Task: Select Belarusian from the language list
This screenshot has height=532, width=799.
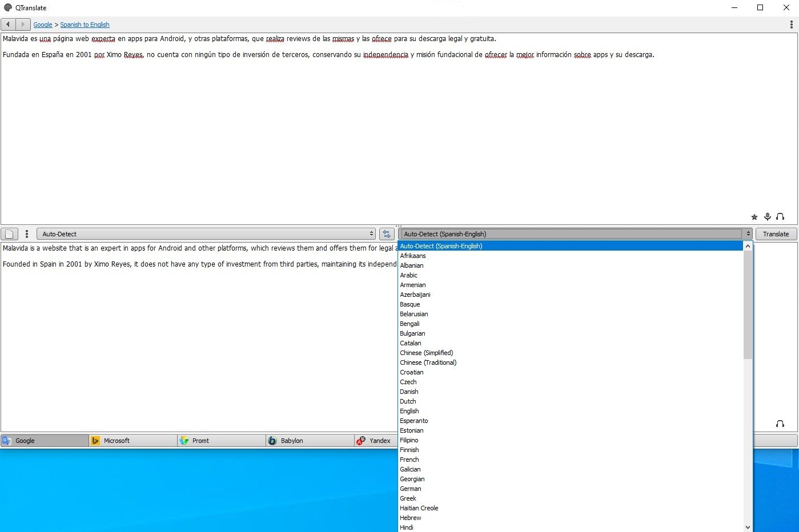Action: [x=571, y=314]
